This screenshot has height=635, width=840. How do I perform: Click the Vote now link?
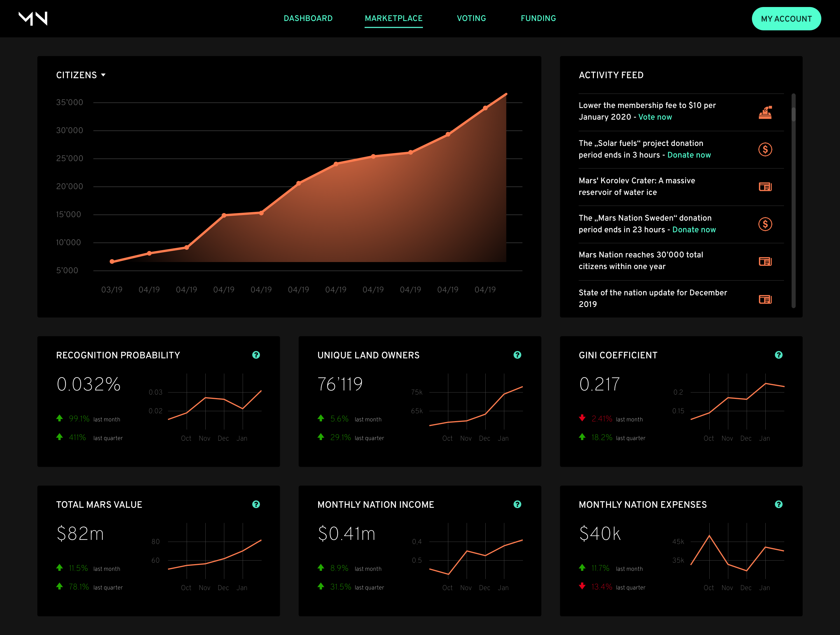pyautogui.click(x=655, y=117)
